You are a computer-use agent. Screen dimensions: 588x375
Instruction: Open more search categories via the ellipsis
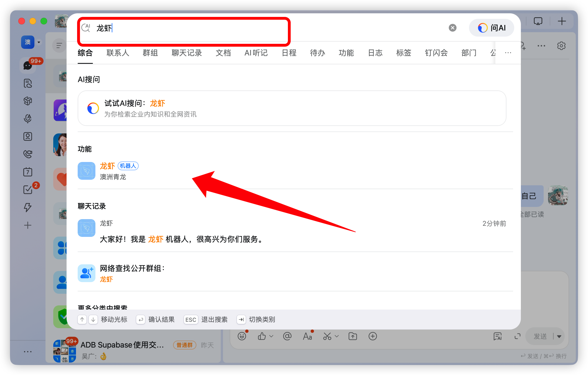(x=508, y=53)
